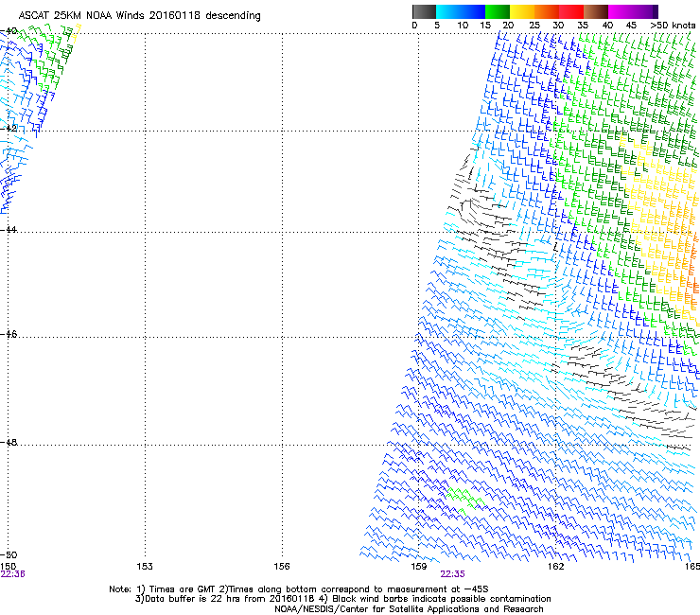The image size is (700, 615).
Task: Click the latitude label '-42'
Action: [x=9, y=128]
